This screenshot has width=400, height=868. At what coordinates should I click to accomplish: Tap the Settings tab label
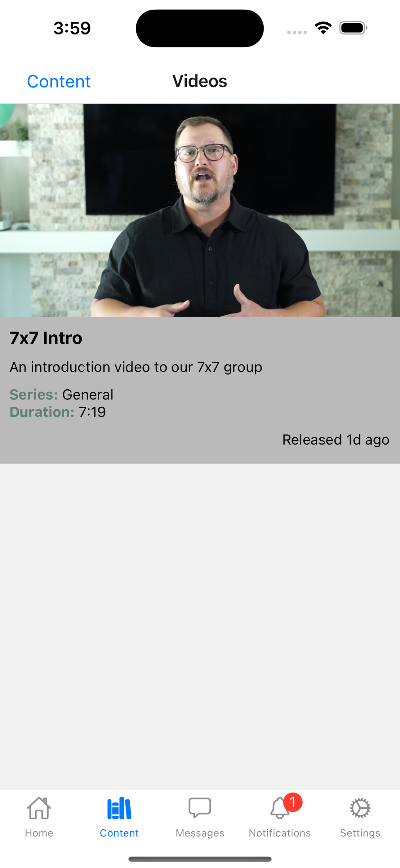click(x=360, y=833)
